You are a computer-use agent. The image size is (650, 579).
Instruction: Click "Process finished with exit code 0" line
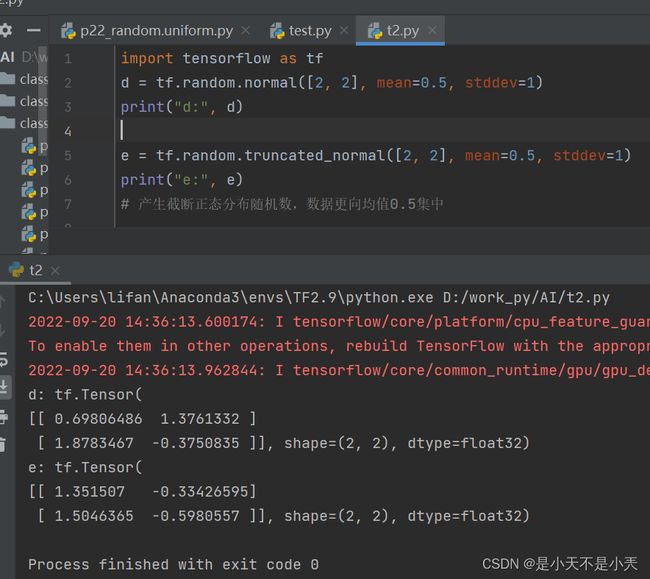173,564
